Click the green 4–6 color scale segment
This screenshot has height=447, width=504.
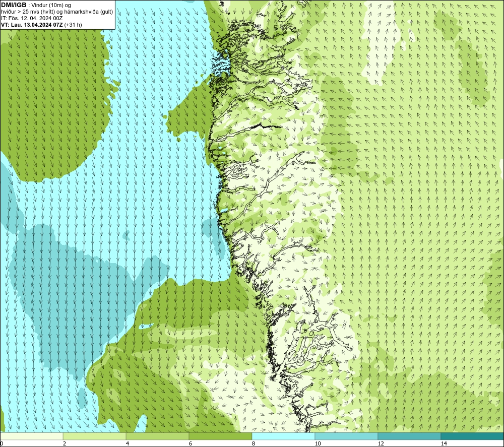click(x=157, y=436)
